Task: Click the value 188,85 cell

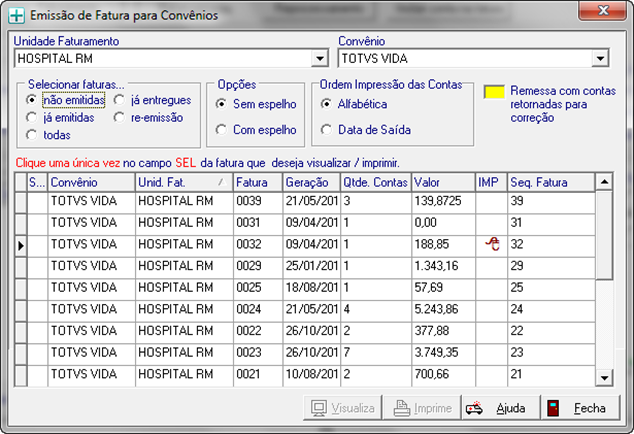Action: point(443,246)
